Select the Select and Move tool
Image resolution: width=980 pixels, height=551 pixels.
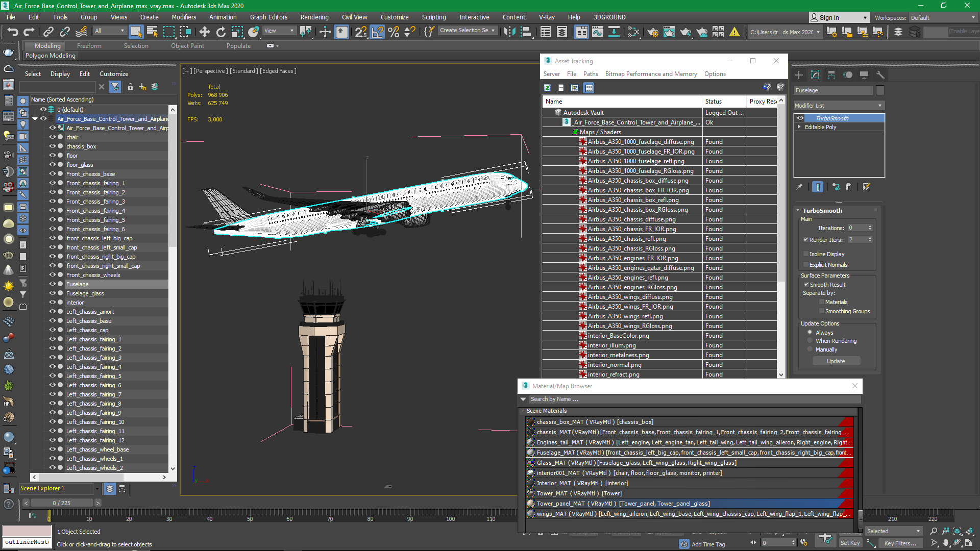(204, 32)
